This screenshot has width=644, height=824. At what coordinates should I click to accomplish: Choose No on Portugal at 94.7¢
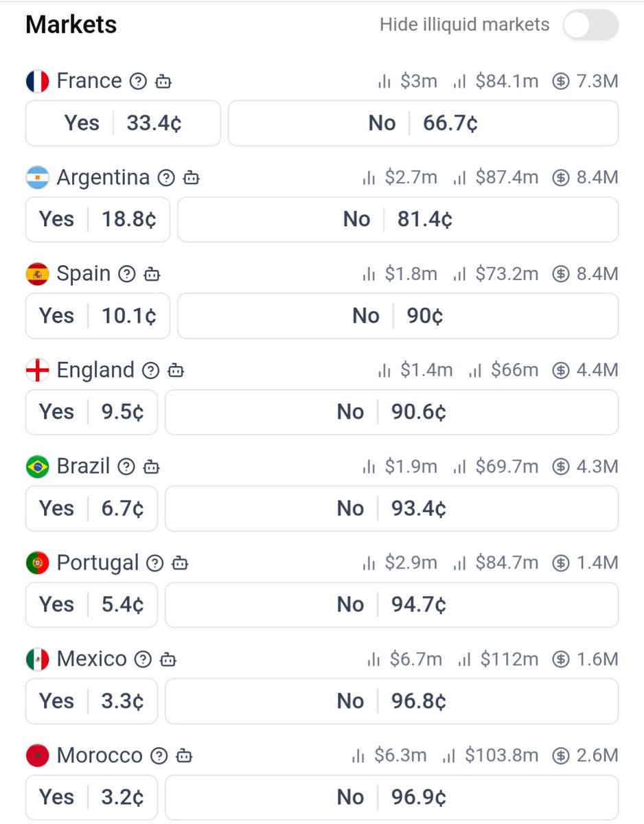point(391,604)
